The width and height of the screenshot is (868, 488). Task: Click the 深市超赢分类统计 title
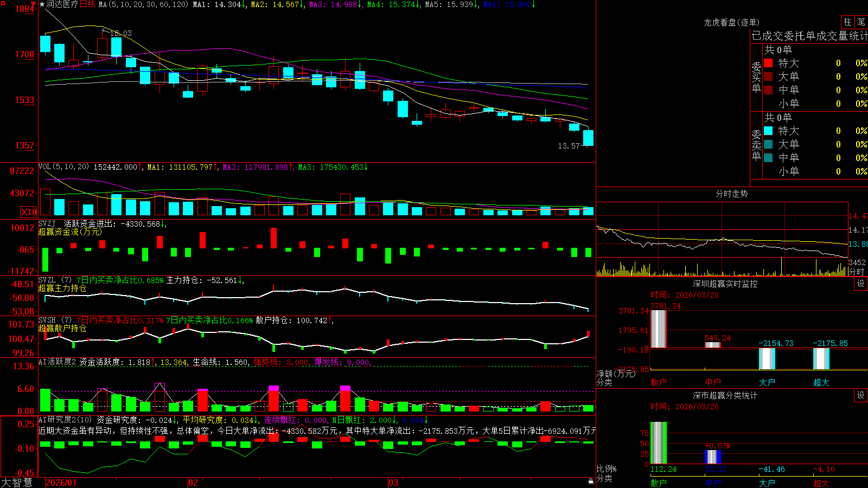[x=725, y=395]
